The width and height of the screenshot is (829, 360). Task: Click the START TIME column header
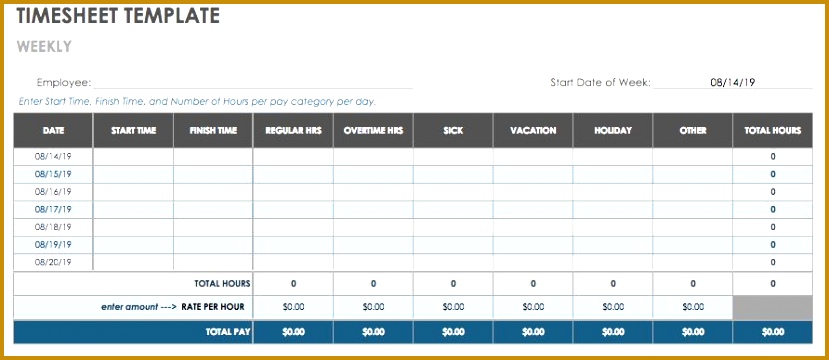coord(133,130)
